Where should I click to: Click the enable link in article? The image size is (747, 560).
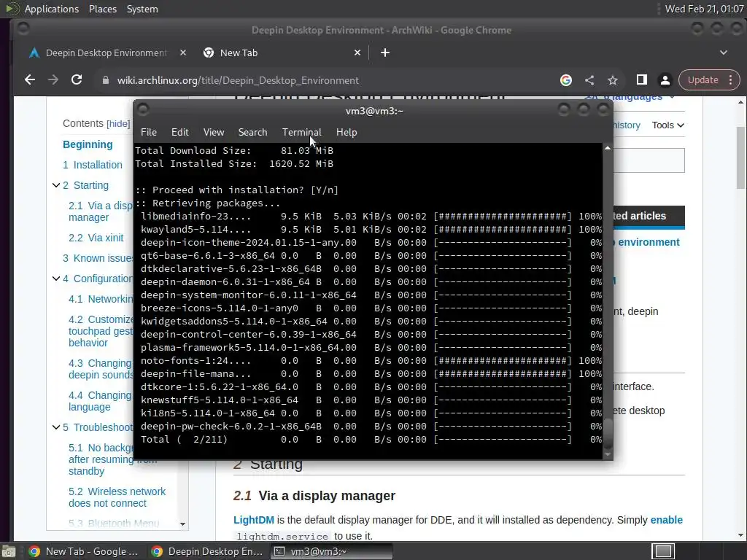(x=667, y=519)
